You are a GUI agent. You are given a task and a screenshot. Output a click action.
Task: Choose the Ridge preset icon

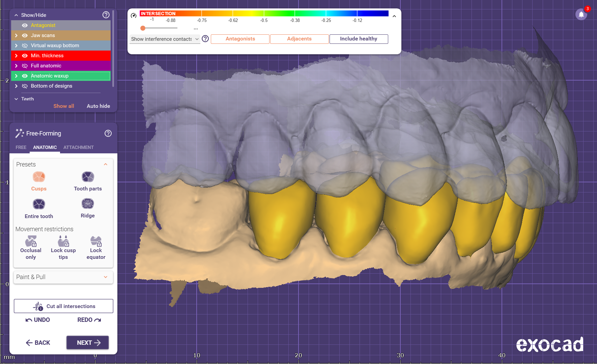click(x=88, y=204)
